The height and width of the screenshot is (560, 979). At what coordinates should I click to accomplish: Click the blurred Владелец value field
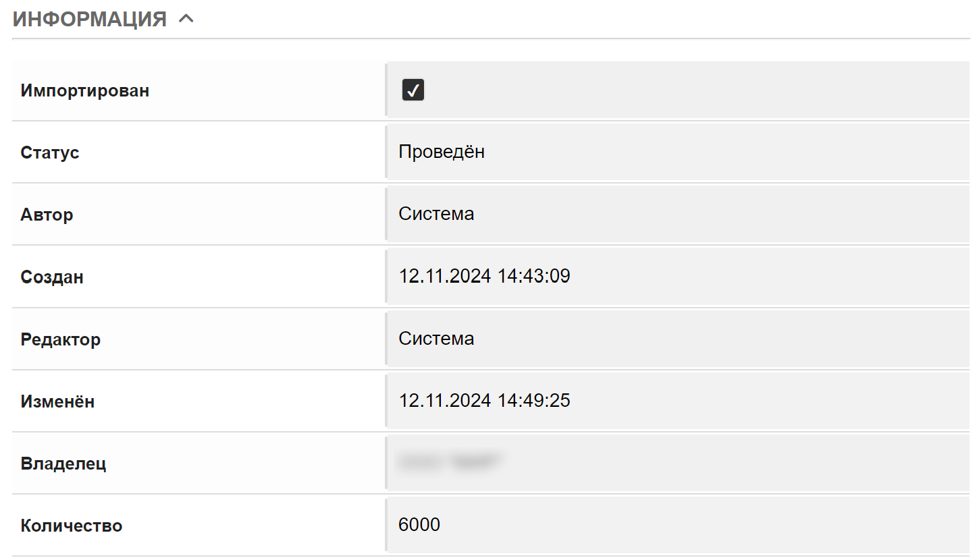click(677, 463)
